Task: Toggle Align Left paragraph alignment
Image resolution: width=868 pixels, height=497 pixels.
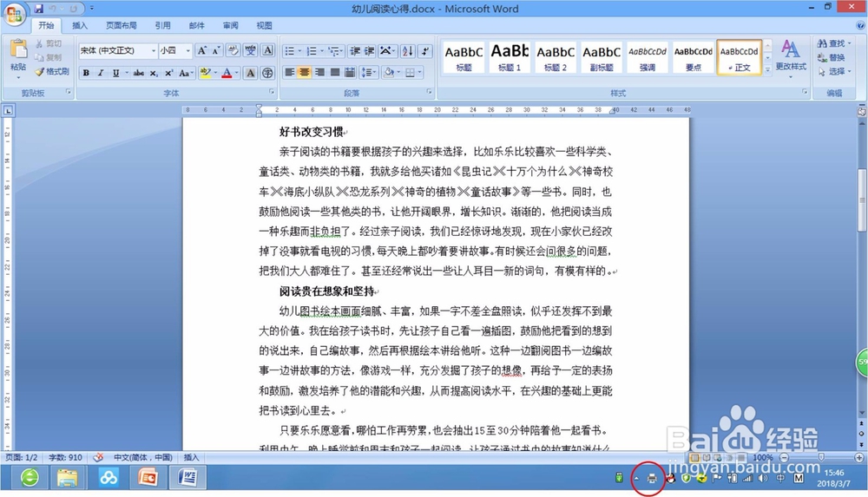Action: 290,73
